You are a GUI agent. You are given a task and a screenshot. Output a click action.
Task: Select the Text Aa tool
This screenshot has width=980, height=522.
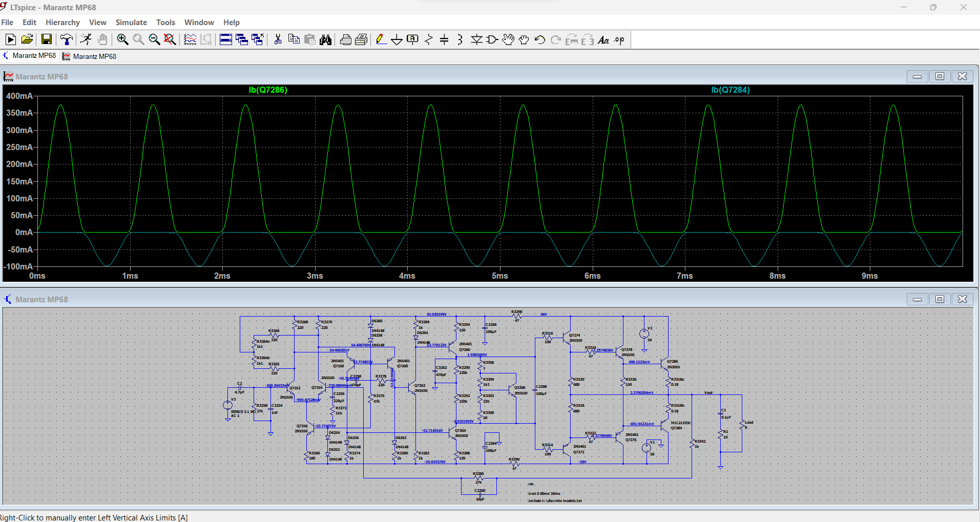(603, 40)
